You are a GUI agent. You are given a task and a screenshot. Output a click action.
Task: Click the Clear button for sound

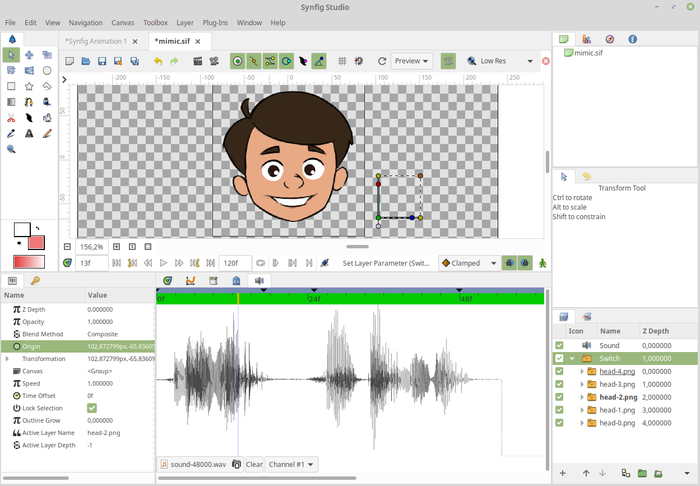(x=254, y=464)
